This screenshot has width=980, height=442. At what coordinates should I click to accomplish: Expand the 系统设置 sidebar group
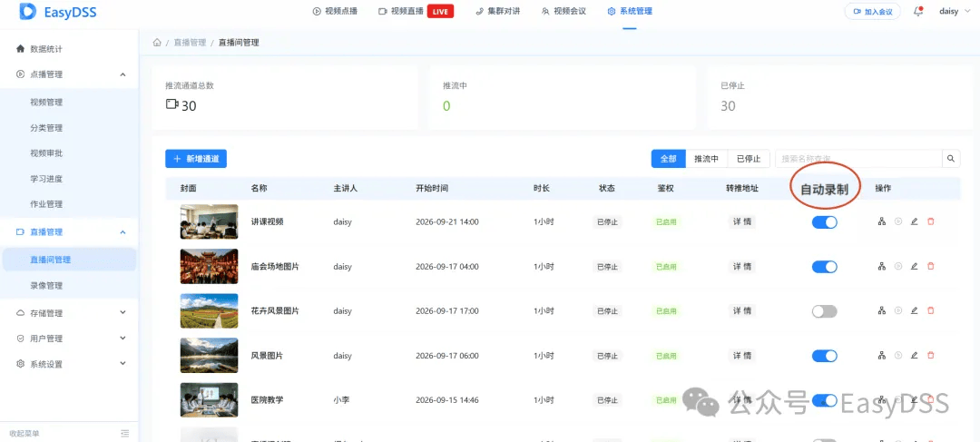click(122, 364)
